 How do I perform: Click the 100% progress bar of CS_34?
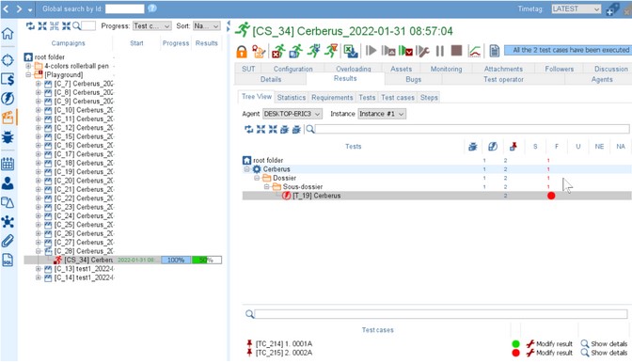coord(176,261)
